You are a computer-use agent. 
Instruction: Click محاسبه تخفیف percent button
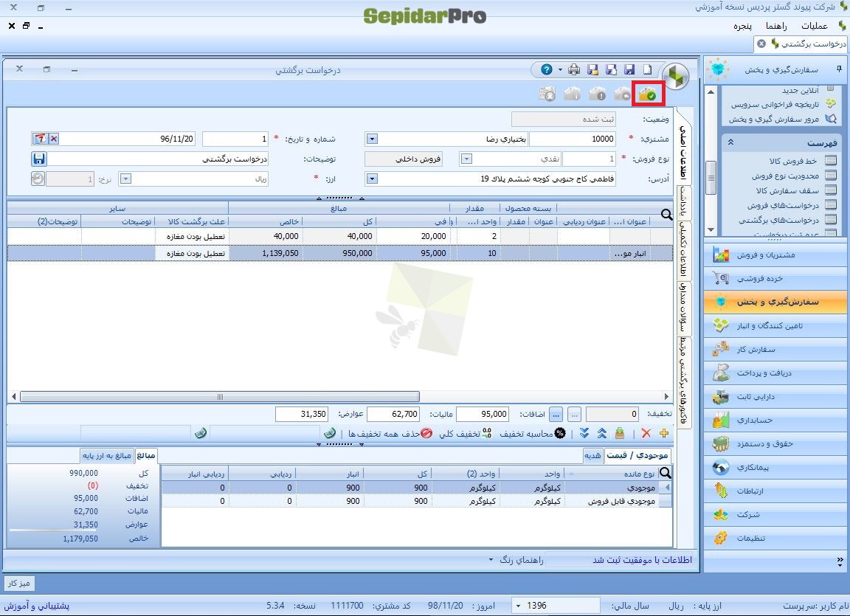pyautogui.click(x=532, y=434)
